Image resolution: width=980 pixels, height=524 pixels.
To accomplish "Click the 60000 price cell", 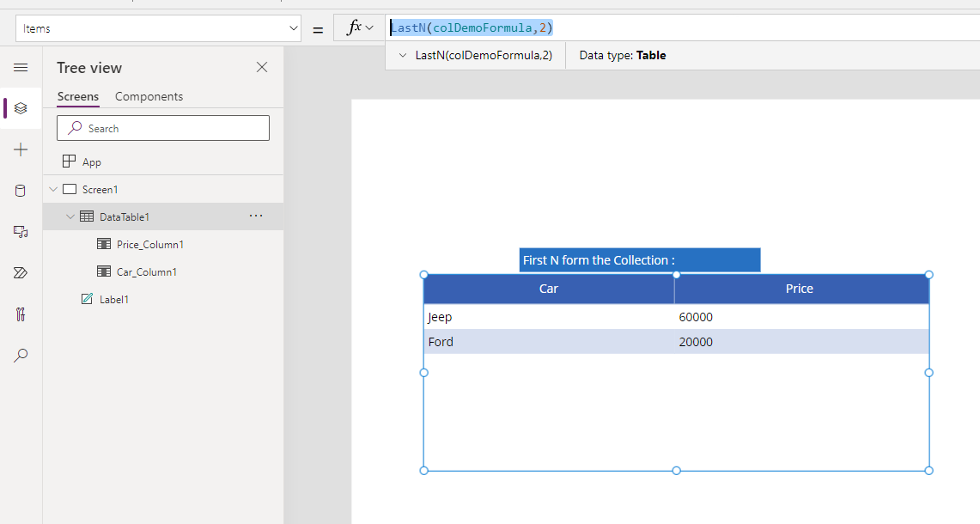I will [802, 317].
